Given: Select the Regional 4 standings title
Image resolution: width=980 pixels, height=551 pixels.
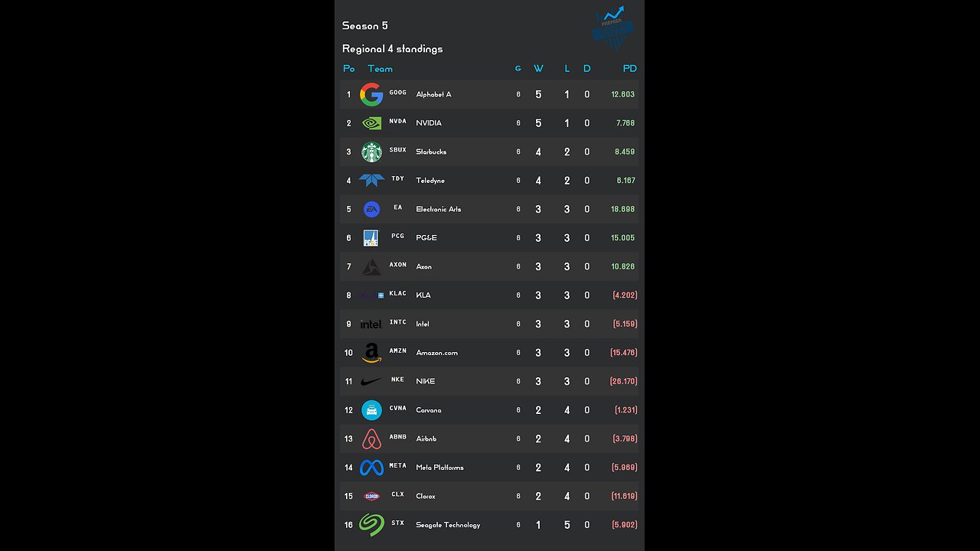Looking at the screenshot, I should pyautogui.click(x=392, y=49).
